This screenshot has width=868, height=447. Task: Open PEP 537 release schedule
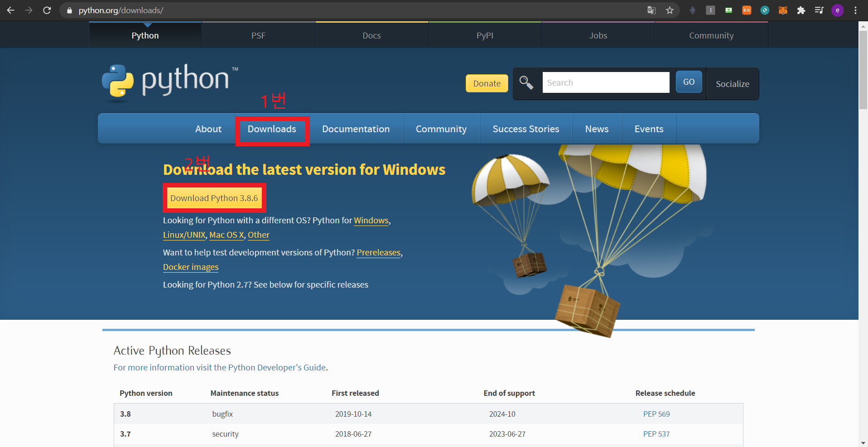point(656,434)
